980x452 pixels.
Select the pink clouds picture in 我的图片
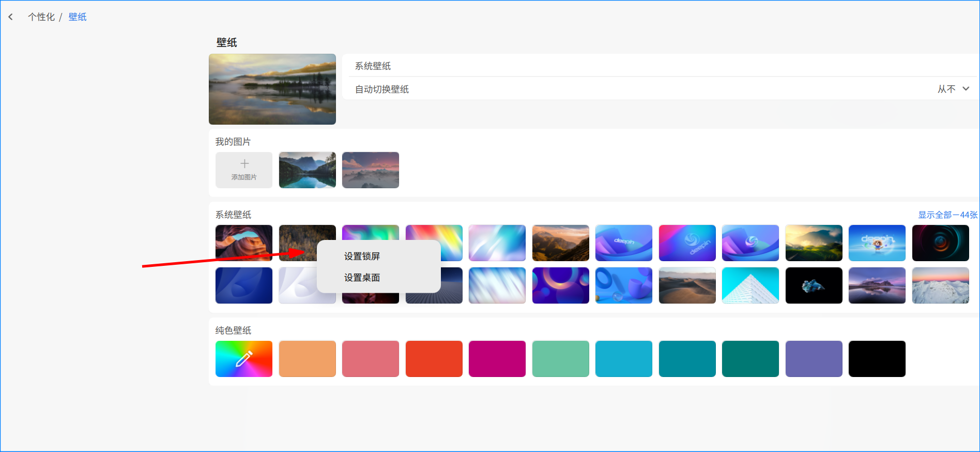pyautogui.click(x=371, y=170)
